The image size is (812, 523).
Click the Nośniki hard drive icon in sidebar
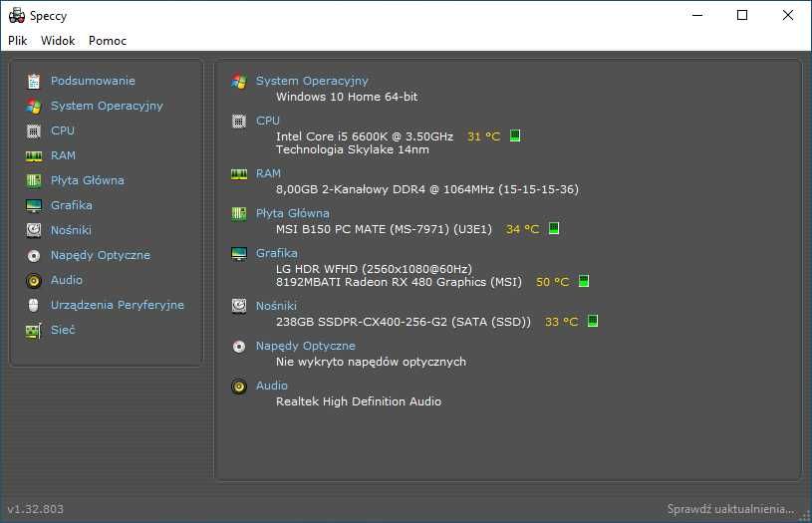[34, 230]
